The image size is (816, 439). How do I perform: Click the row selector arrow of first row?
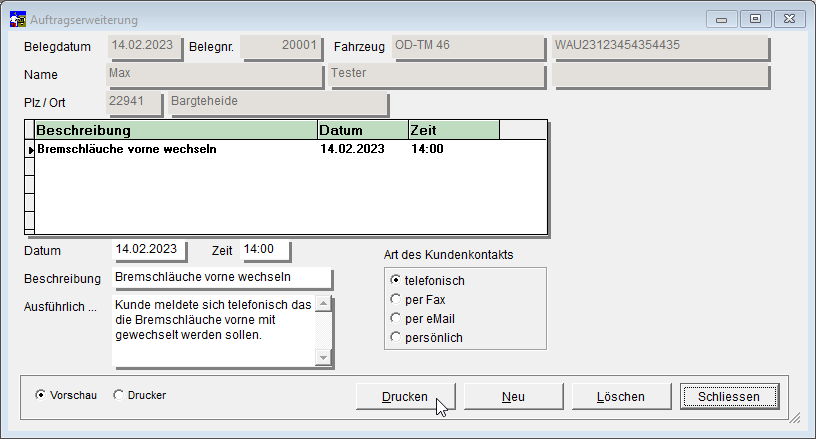[30, 150]
